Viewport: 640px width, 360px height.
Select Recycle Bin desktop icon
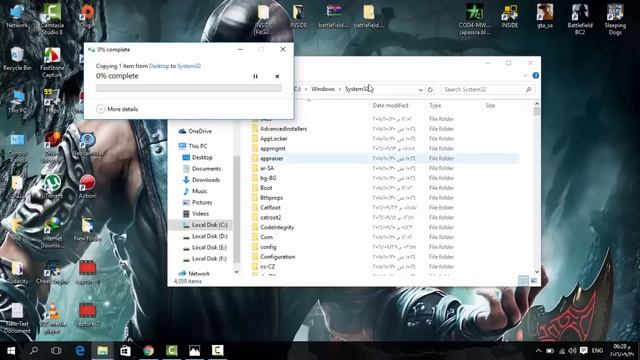click(17, 59)
